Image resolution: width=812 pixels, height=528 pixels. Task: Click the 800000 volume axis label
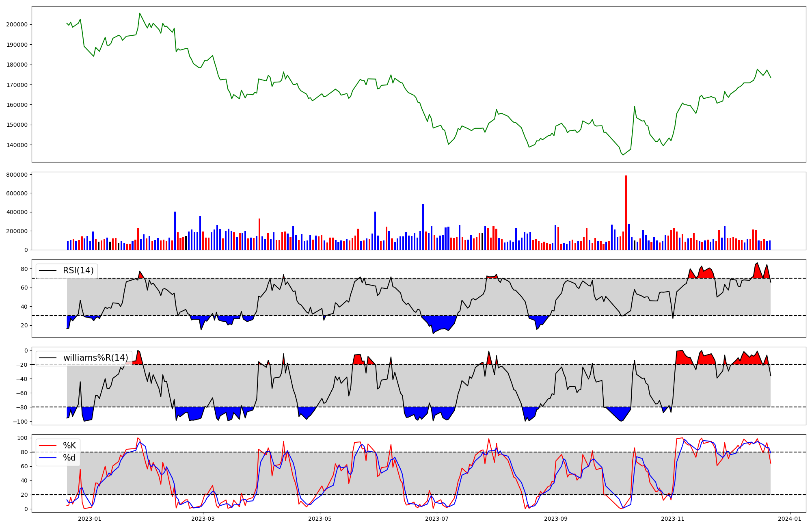pyautogui.click(x=17, y=175)
